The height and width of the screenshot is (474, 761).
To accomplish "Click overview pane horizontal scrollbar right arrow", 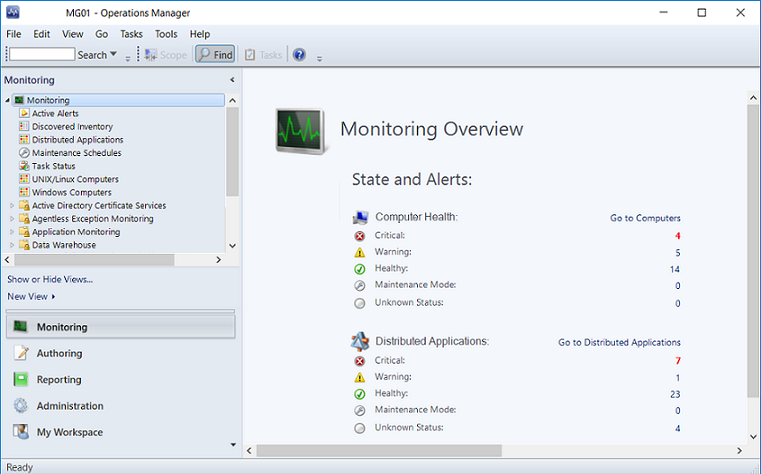I will pyautogui.click(x=739, y=451).
